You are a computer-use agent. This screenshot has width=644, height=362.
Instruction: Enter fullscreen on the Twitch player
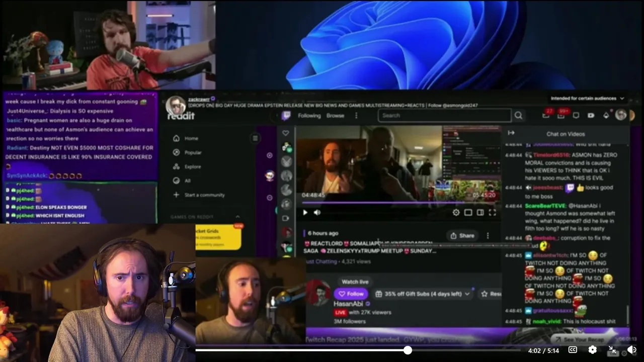tap(492, 213)
